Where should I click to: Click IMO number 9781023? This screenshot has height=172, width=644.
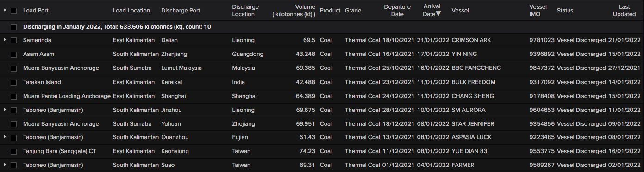coord(542,40)
